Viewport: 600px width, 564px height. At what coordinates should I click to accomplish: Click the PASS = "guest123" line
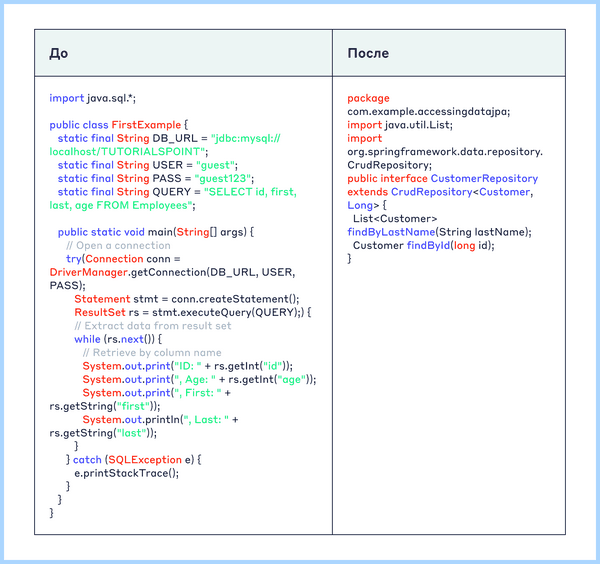[156, 179]
